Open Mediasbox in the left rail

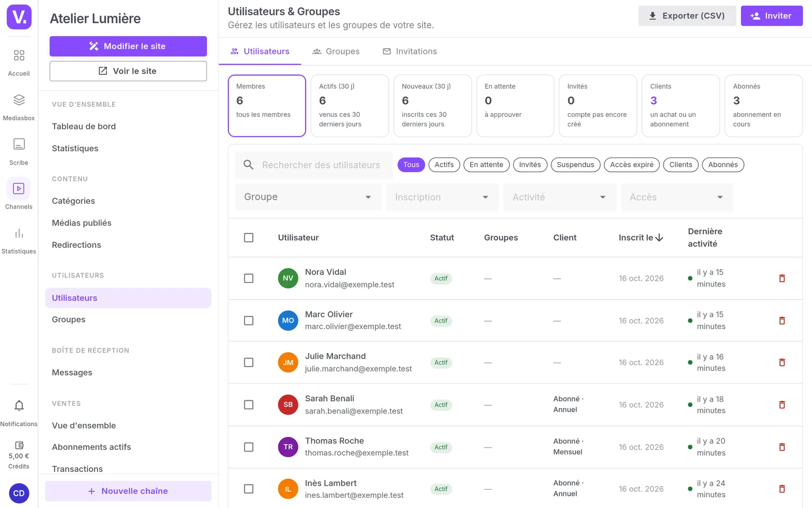coord(19,100)
